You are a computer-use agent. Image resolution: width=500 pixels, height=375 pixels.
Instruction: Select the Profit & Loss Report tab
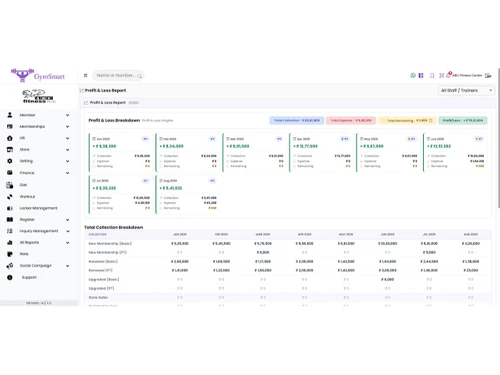coord(111,103)
